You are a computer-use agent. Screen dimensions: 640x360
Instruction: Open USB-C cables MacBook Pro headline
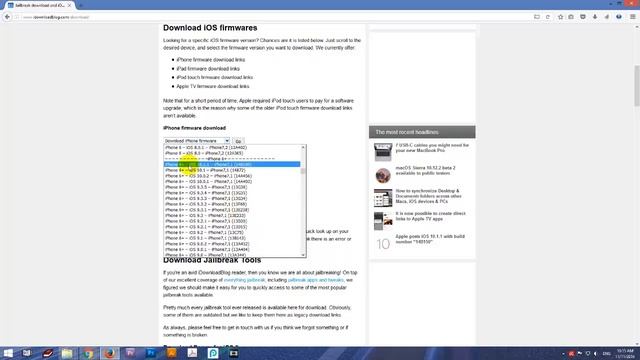432,148
